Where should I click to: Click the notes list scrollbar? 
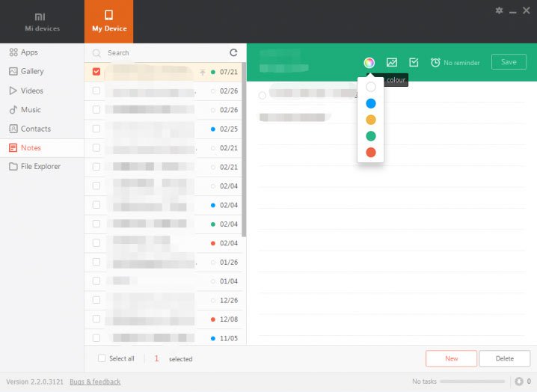point(244,150)
